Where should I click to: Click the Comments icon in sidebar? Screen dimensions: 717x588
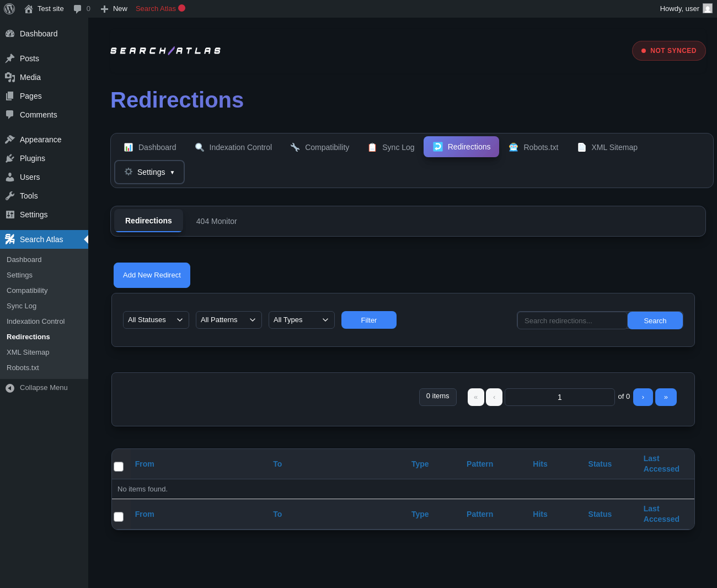coord(10,115)
